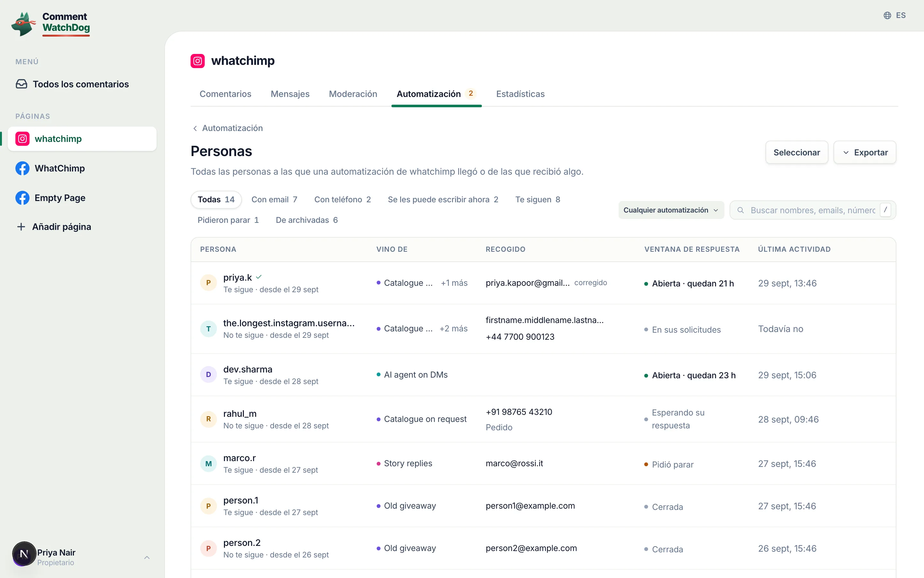This screenshot has width=924, height=578.
Task: Click the plus icon for Añadir página
Action: 21,227
